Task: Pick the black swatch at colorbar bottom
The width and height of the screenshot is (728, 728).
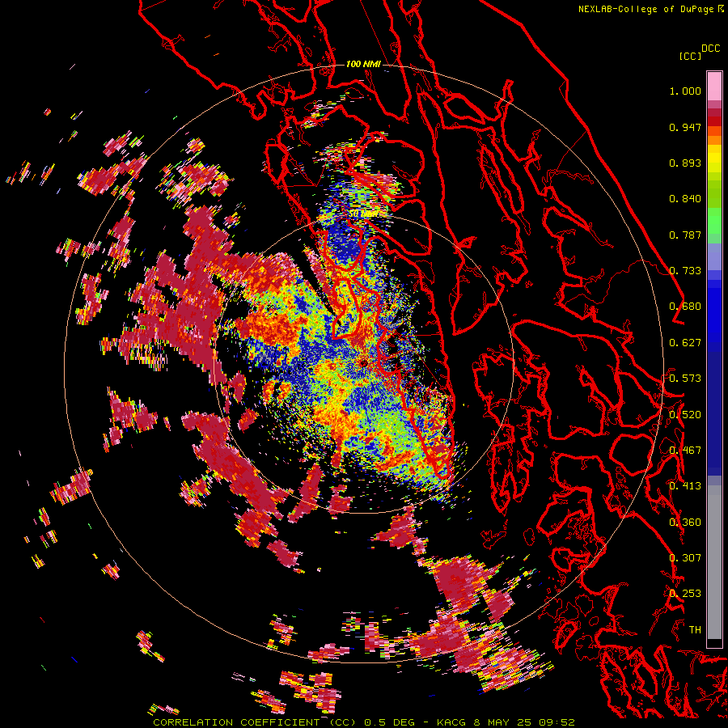Action: pos(714,644)
